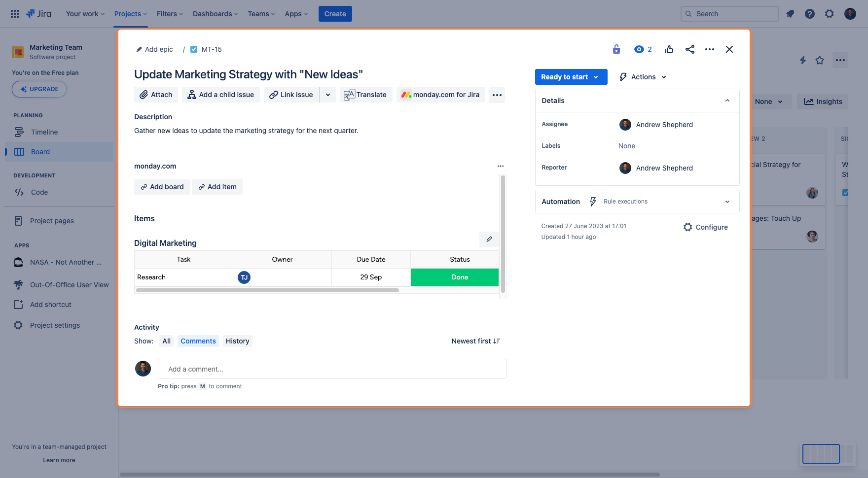The width and height of the screenshot is (868, 478).
Task: Open the Actions dropdown
Action: point(643,77)
